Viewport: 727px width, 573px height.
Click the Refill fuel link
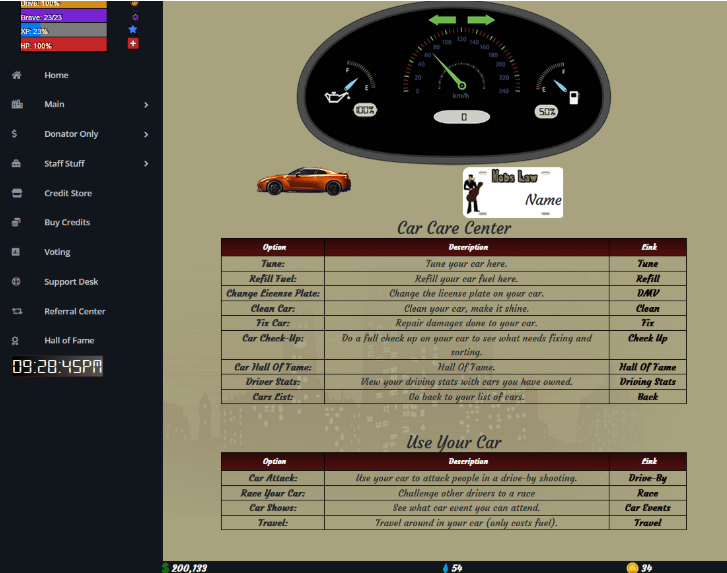647,279
